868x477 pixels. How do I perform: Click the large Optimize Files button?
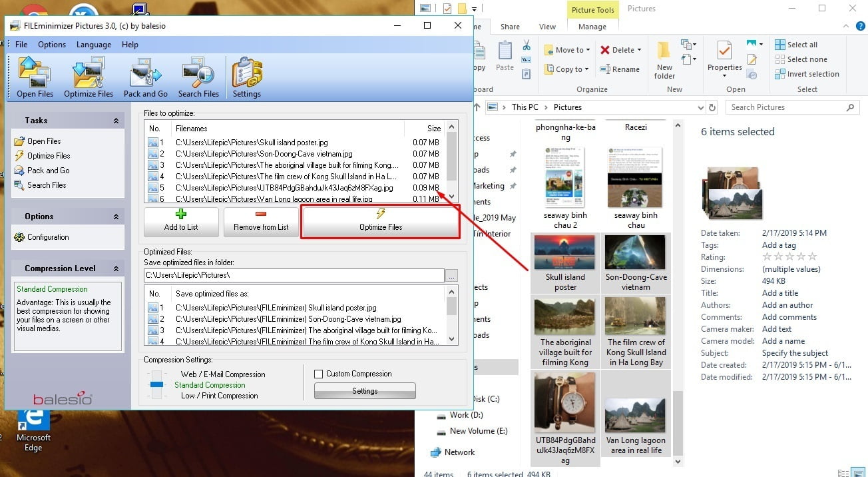[381, 222]
